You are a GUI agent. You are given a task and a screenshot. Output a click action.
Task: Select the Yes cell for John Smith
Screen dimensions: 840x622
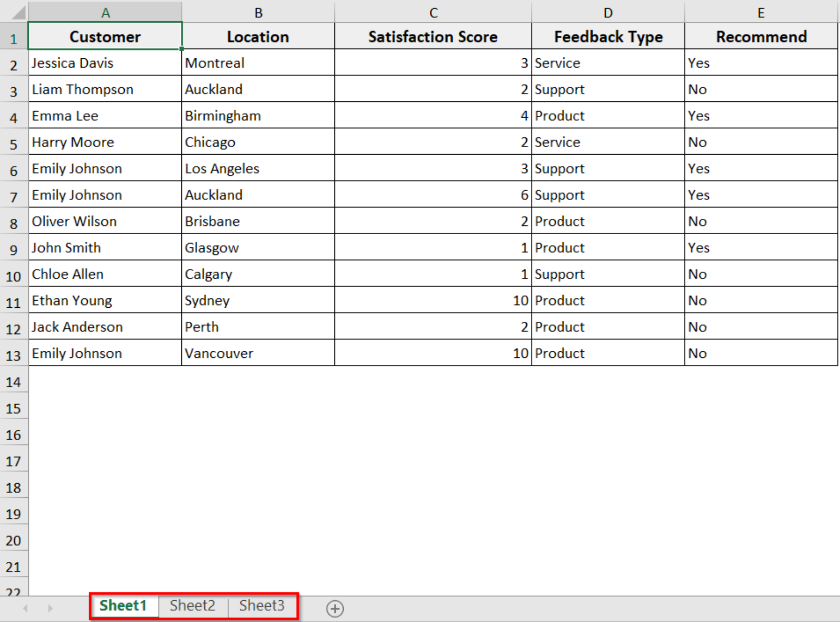coord(761,248)
